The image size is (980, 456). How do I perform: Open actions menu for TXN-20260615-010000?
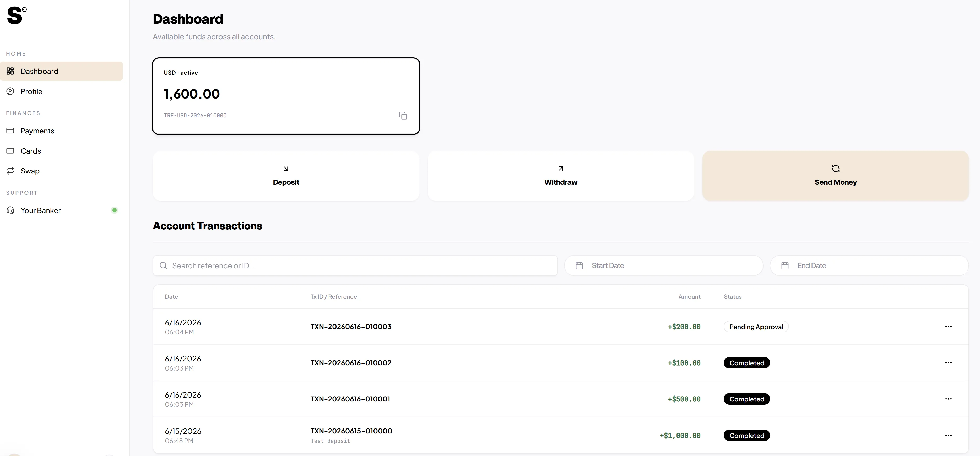point(949,436)
